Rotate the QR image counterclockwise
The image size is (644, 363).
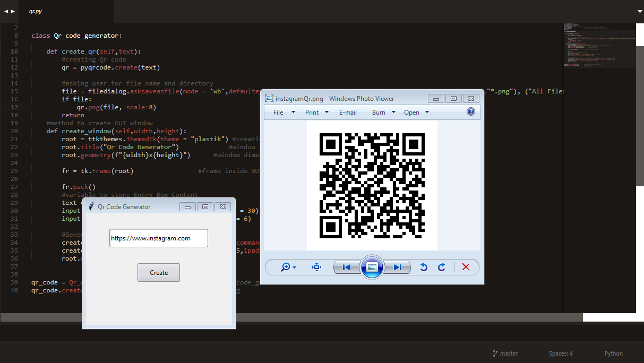pyautogui.click(x=424, y=267)
